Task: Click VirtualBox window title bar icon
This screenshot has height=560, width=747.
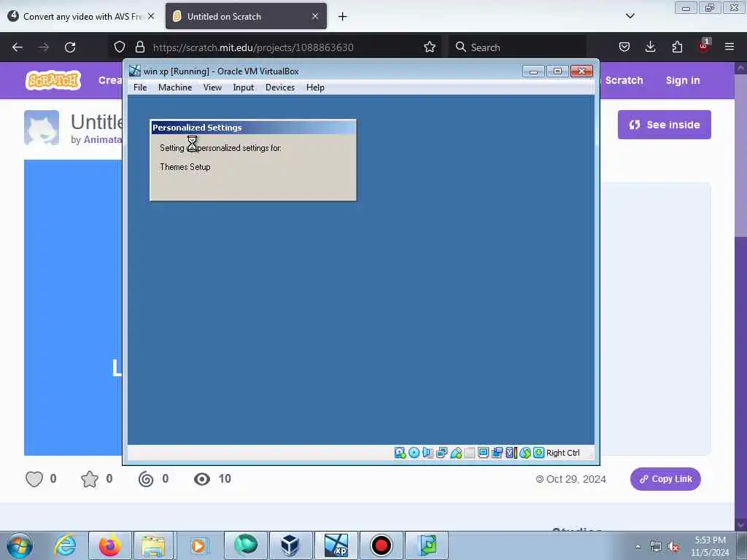Action: pos(135,71)
